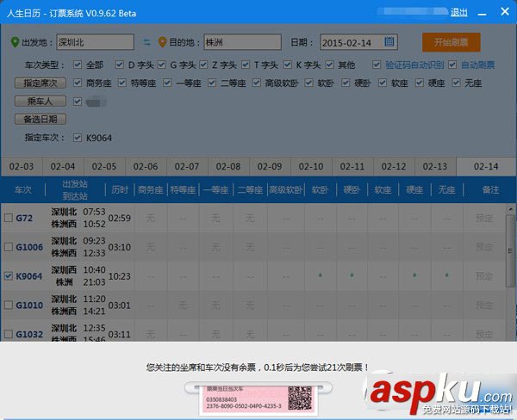Deselect the K9064 train row checkbox

click(9, 275)
